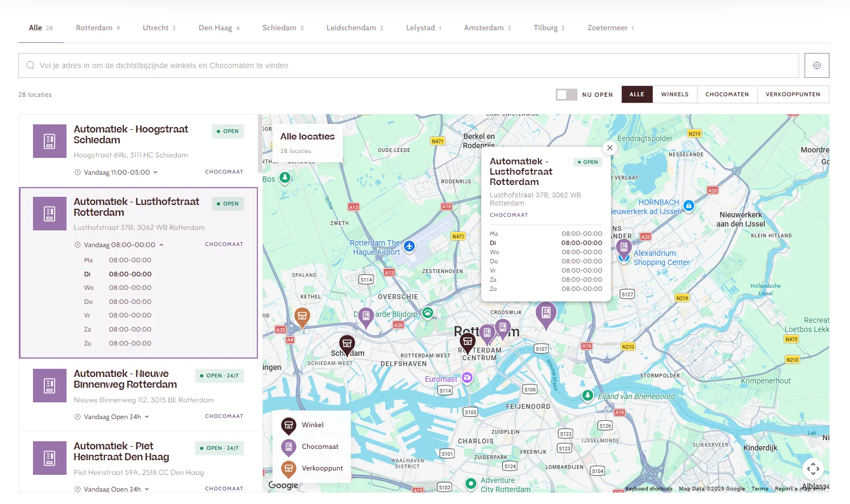Screen dimensions: 850x504
Task: Click the clock icon for Hoogstraat Schiedam hours
Action: (77, 173)
